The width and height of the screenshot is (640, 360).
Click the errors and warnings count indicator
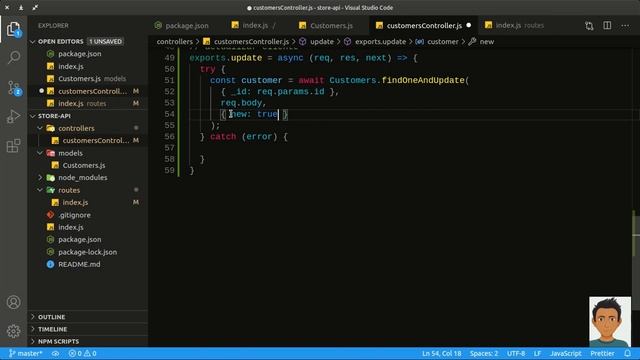[x=82, y=353]
